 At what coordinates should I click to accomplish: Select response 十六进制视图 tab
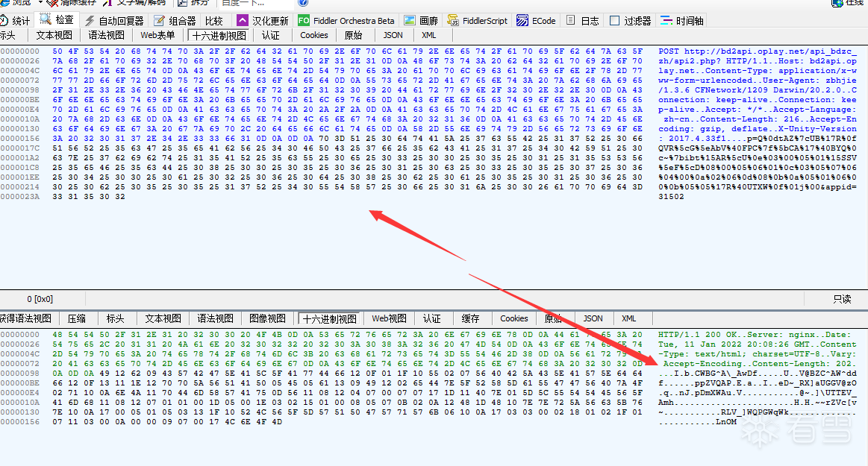(329, 319)
